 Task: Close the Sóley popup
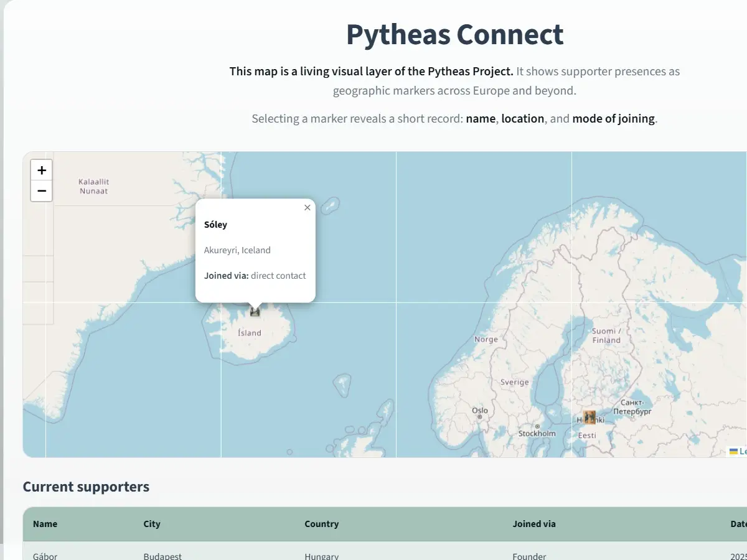point(307,208)
